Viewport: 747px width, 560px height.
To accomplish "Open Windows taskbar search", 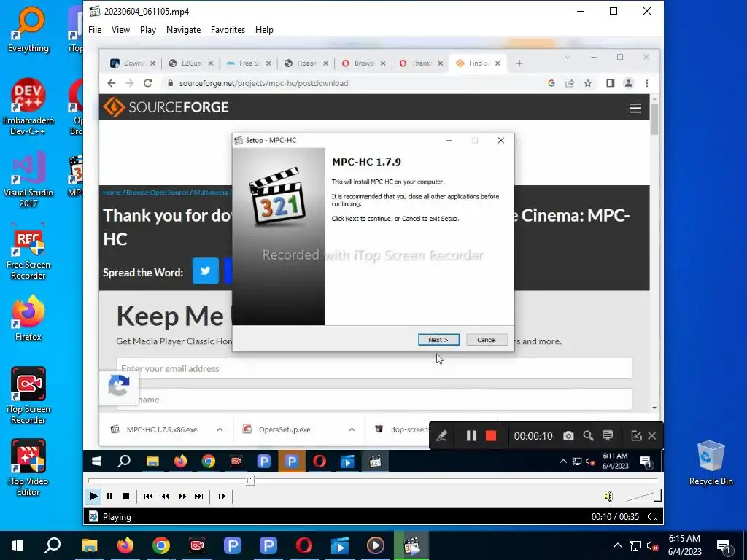I will click(53, 545).
